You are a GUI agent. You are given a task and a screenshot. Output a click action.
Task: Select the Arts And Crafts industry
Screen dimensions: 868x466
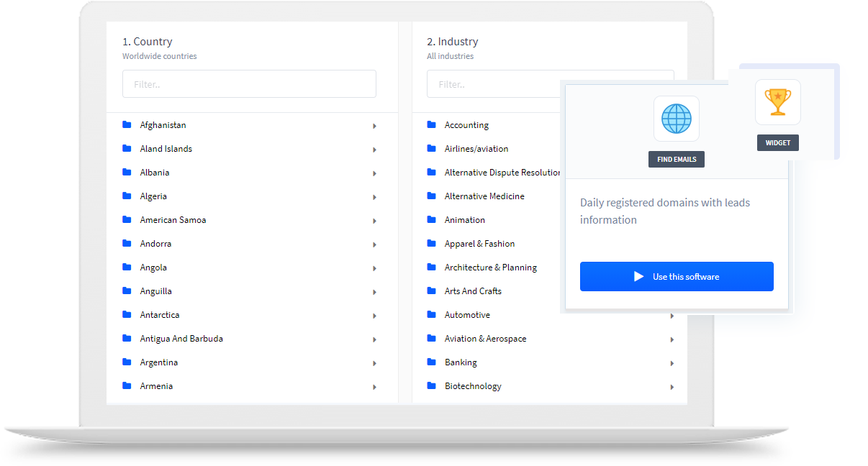click(x=474, y=291)
